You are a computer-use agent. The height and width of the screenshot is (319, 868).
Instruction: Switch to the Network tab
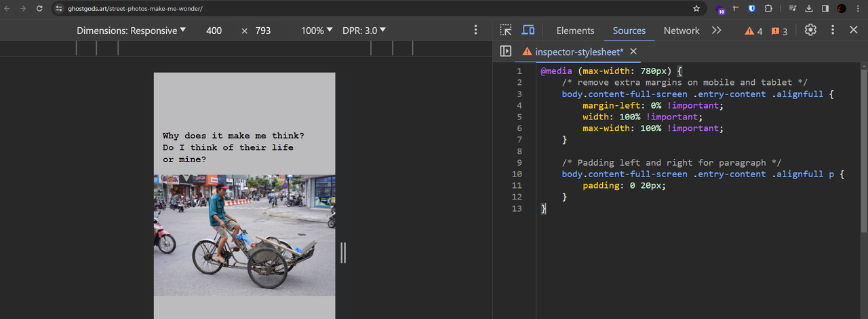(x=682, y=31)
